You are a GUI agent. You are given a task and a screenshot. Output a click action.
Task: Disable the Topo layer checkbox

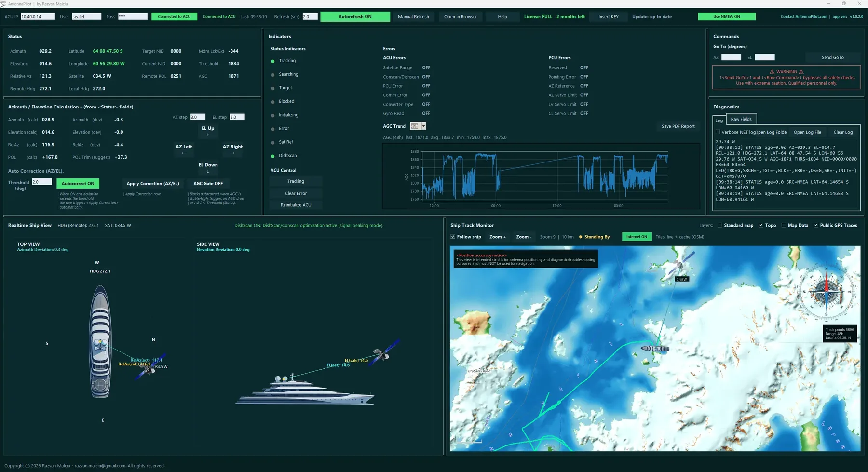pos(761,225)
